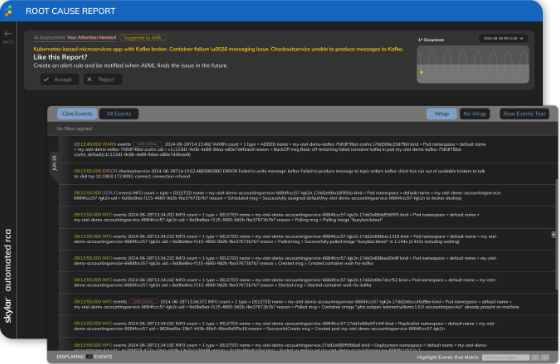Select the JUN 28 date marker
The height and width of the screenshot is (364, 560).
54,163
